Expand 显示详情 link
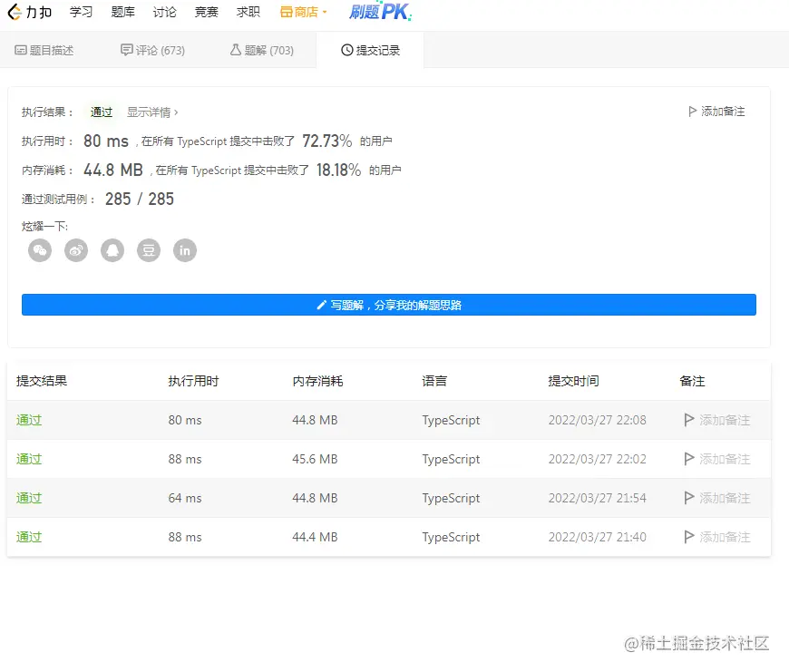This screenshot has height=672, width=789. (x=152, y=112)
